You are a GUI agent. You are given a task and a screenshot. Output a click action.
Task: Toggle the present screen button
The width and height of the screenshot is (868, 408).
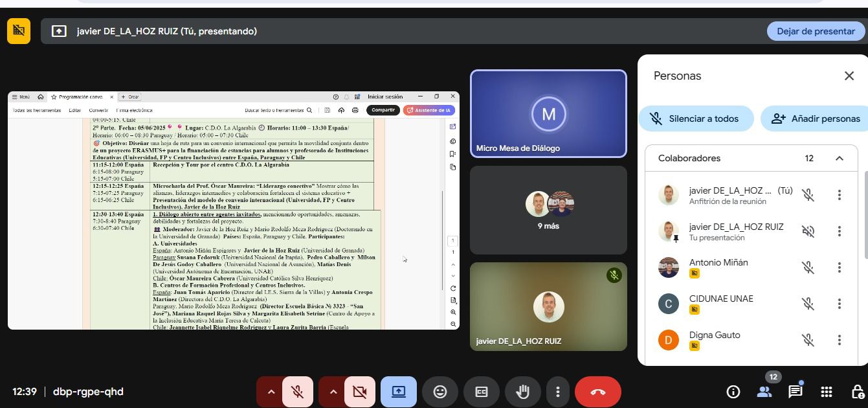pos(399,392)
